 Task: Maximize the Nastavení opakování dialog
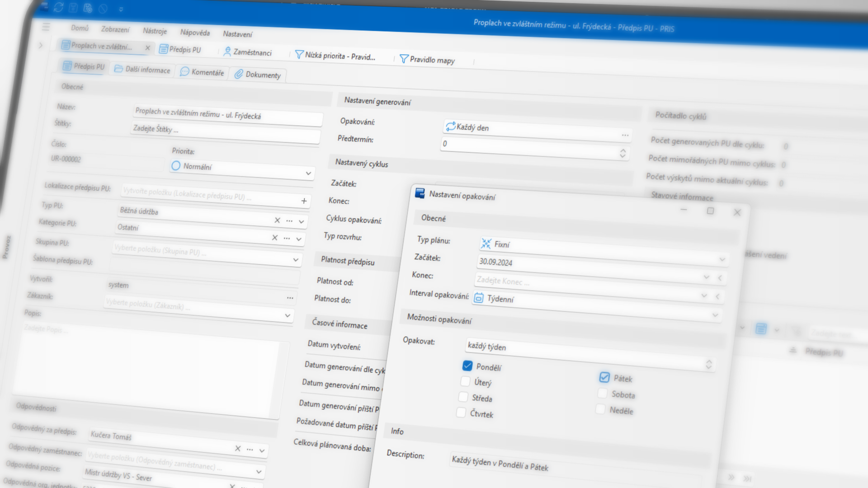[x=710, y=211]
